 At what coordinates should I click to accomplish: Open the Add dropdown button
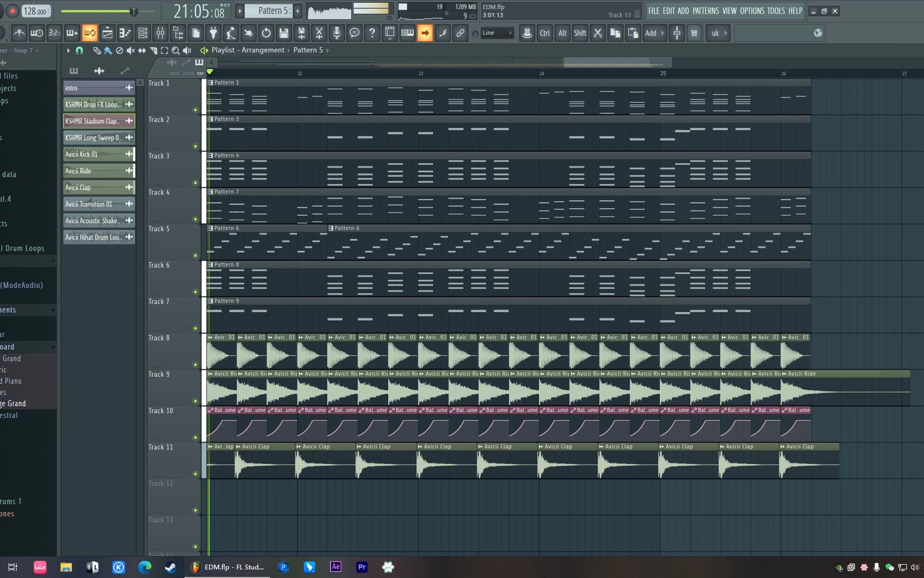click(654, 33)
